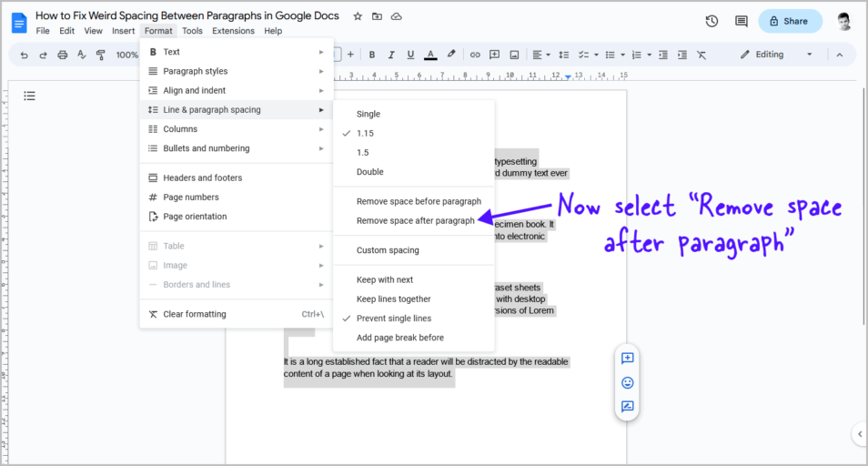
Task: Open Headers and footers option
Action: tap(237, 177)
